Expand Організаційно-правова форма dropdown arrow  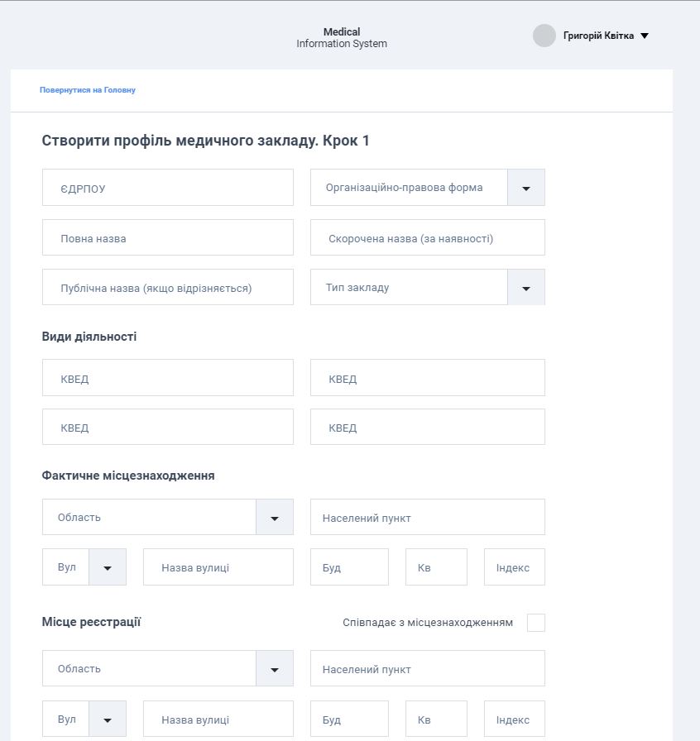pos(526,188)
